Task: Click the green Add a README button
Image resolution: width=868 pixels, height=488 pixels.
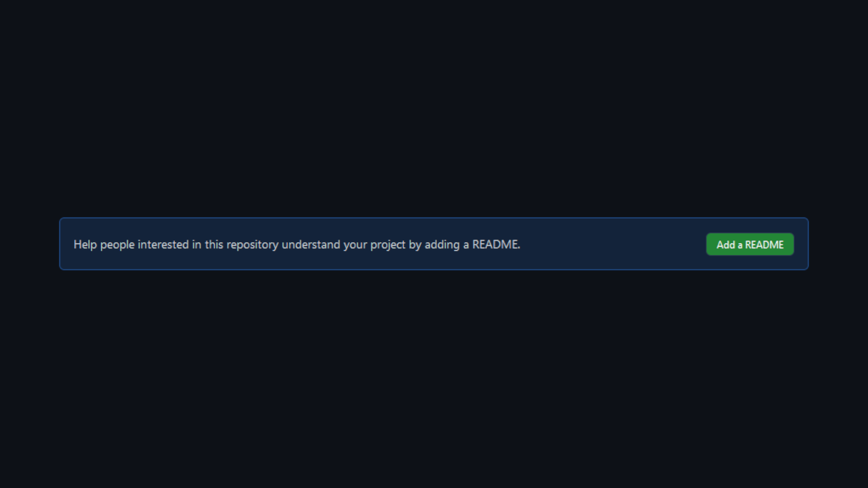Action: click(750, 244)
